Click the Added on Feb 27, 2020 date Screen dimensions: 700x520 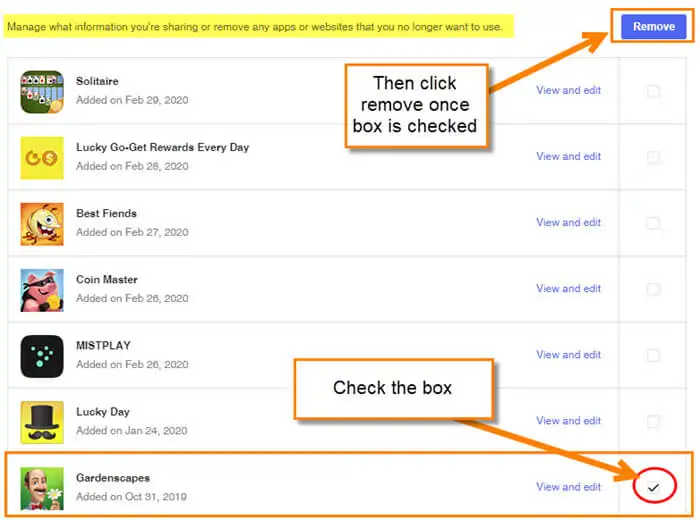pyautogui.click(x=132, y=232)
